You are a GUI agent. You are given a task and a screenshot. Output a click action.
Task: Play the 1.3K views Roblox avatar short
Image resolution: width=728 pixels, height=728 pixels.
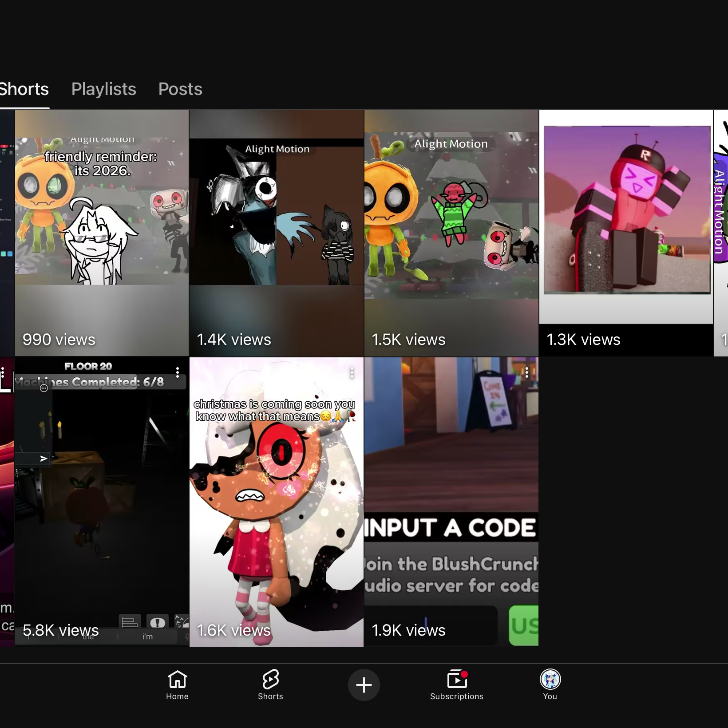pyautogui.click(x=626, y=233)
